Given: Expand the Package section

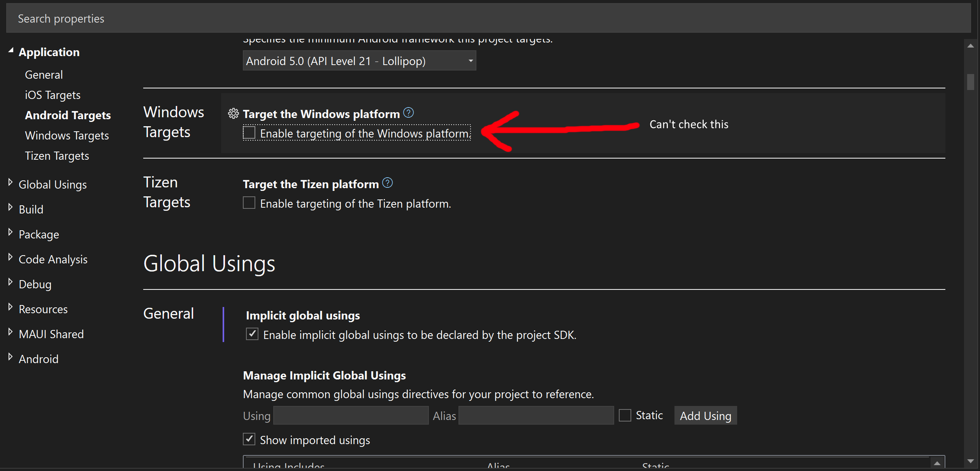Looking at the screenshot, I should (11, 232).
